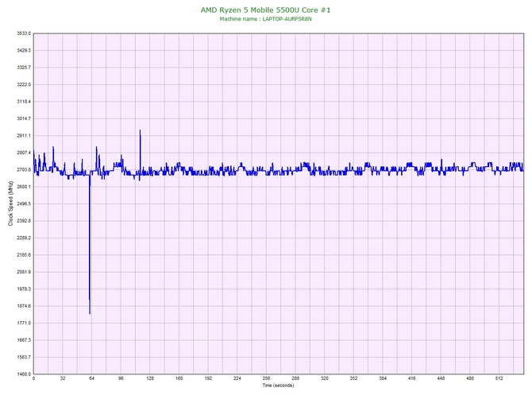Screen dimensions: 532x399
Task: Click y-axis value 1460.0
Action: point(24,374)
